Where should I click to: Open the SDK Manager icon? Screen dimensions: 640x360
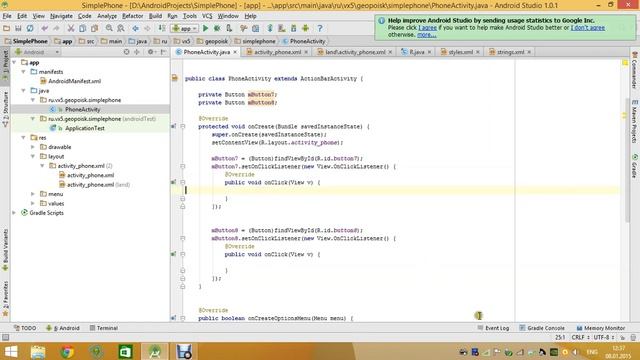(x=293, y=28)
